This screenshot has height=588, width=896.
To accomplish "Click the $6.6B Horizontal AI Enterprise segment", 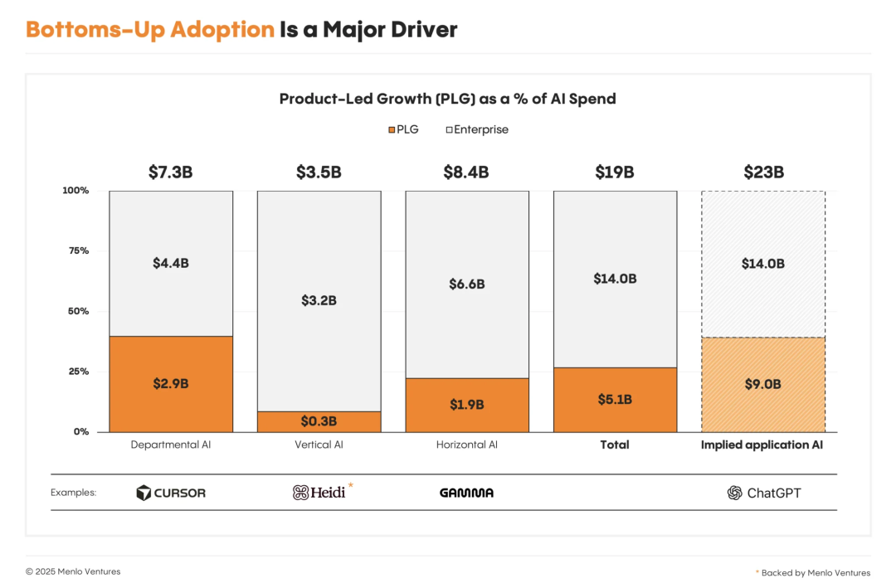I will point(466,284).
